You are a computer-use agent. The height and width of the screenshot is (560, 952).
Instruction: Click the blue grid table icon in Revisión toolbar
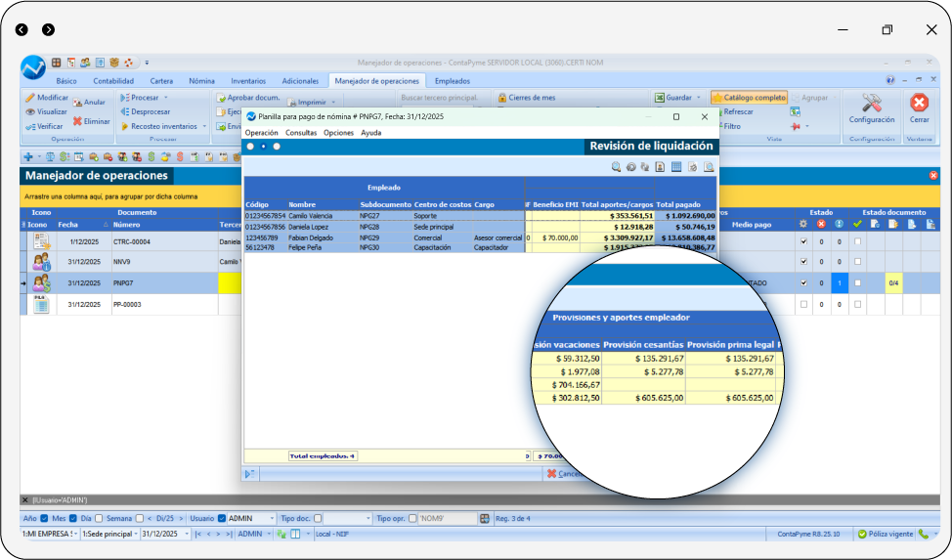coord(676,167)
